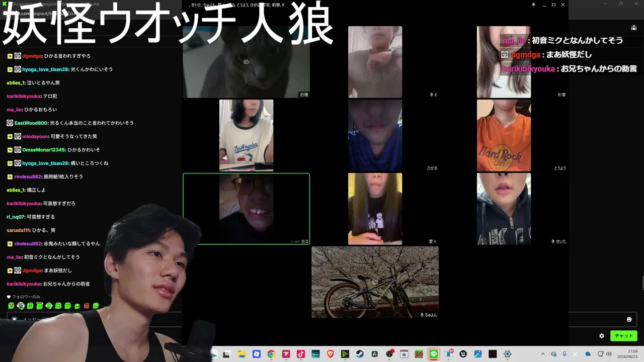Select the K participant video tile
Image resolution: width=644 pixels, height=362 pixels.
pos(375,62)
